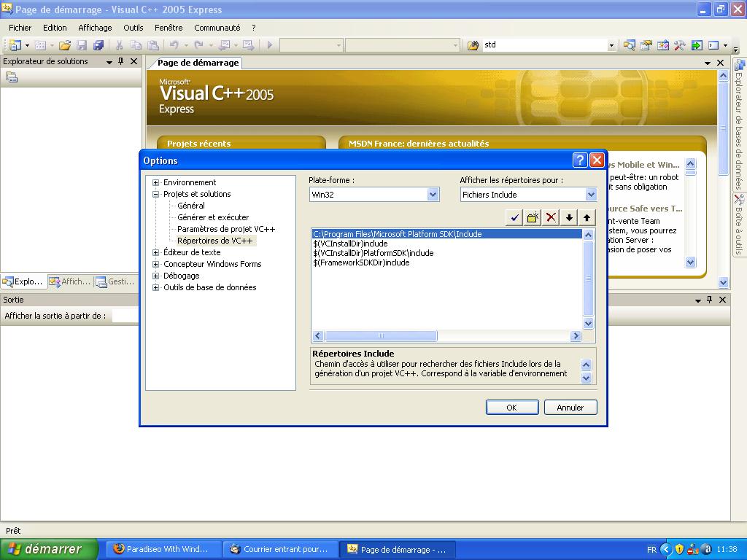Click the help question mark in Options dialog

coord(580,160)
